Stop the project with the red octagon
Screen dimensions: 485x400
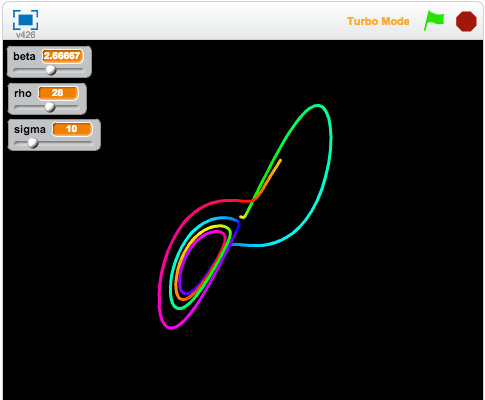tap(466, 21)
